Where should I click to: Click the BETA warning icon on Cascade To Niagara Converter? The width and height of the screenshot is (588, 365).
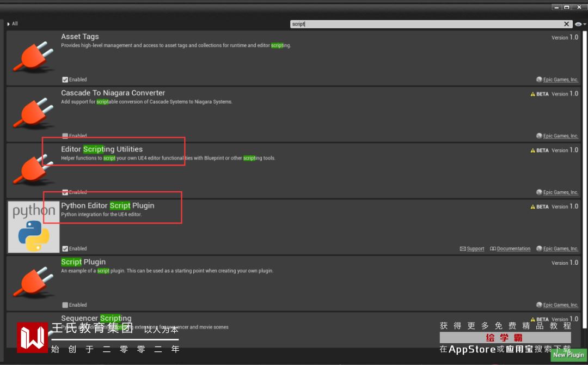coord(532,94)
